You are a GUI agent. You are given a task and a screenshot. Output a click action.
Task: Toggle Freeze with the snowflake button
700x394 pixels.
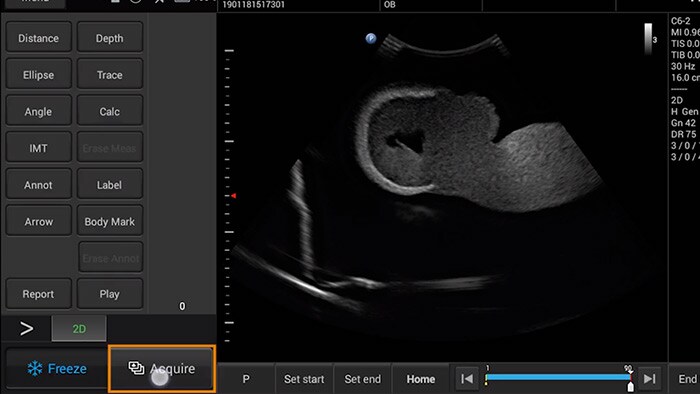[57, 369]
